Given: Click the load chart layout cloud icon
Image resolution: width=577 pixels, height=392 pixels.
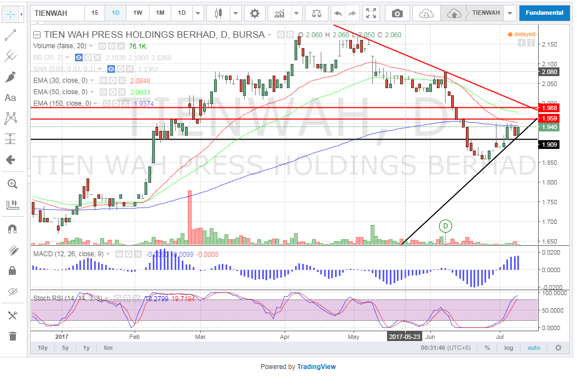Looking at the screenshot, I should [426, 14].
